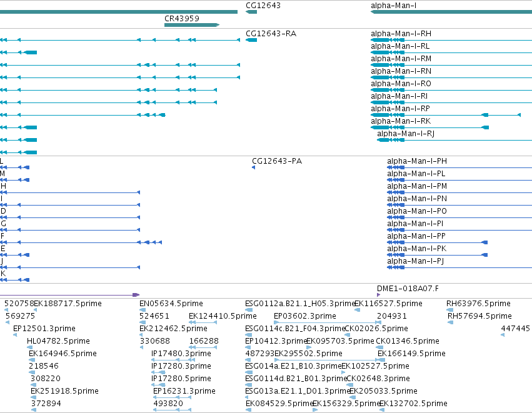Screen dimensions: 532x413
Task: Select alpha-Man-I-PH protein label
Action: click(x=417, y=161)
